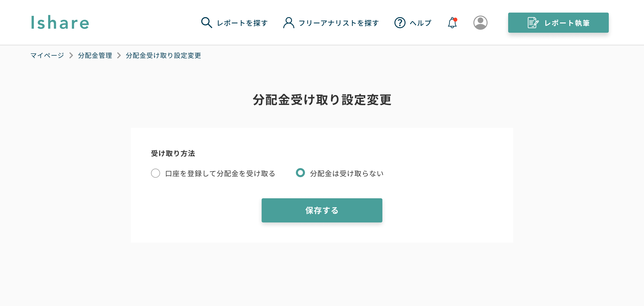Click the Ishare logo
Image resolution: width=644 pixels, height=306 pixels.
tap(60, 23)
